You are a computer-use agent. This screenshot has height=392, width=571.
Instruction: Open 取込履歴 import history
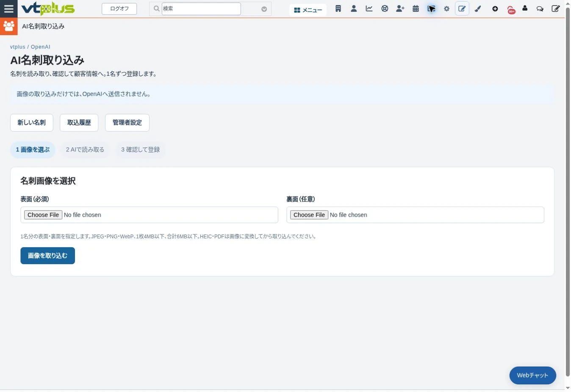click(x=79, y=122)
